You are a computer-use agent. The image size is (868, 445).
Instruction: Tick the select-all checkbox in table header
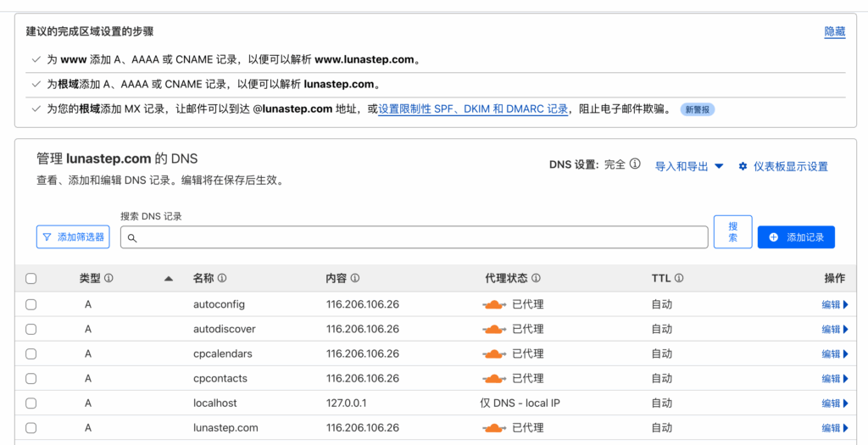click(31, 278)
